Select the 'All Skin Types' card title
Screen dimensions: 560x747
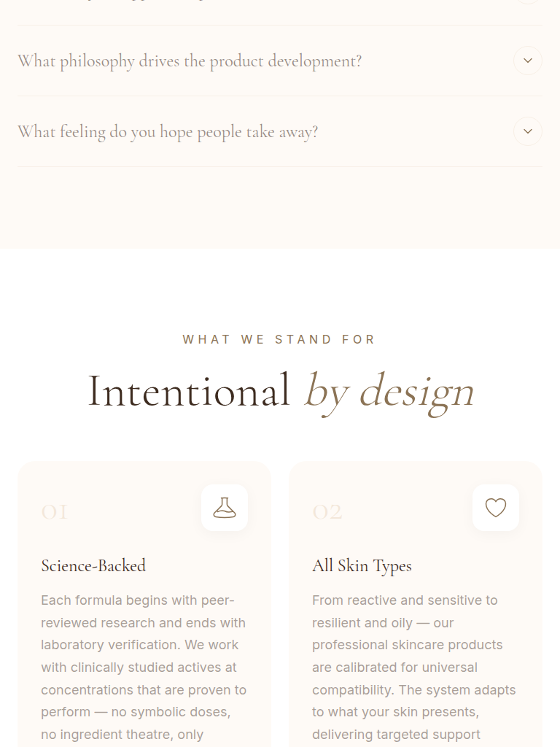pos(362,565)
